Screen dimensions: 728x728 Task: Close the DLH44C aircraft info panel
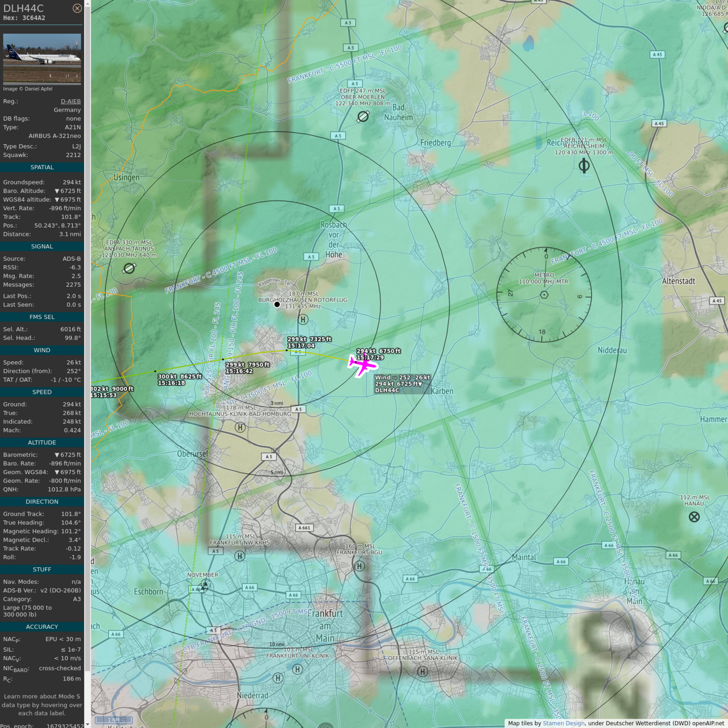[x=77, y=8]
